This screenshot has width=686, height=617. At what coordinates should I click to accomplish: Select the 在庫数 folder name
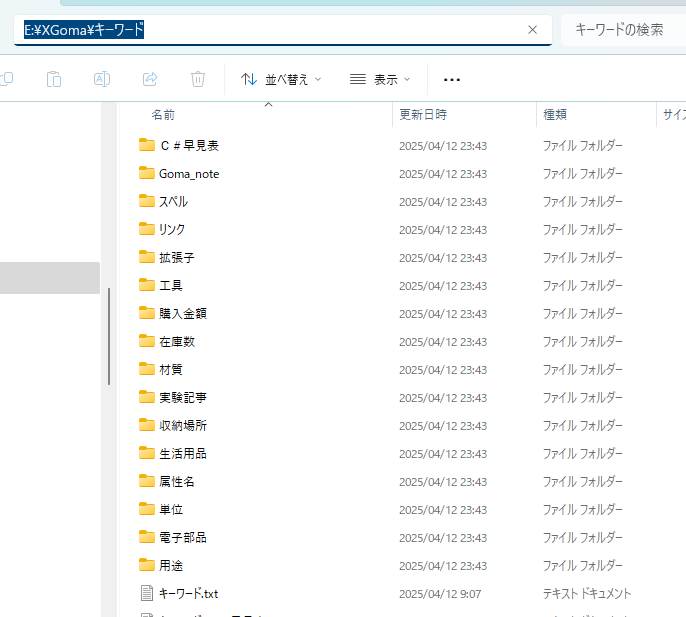177,342
